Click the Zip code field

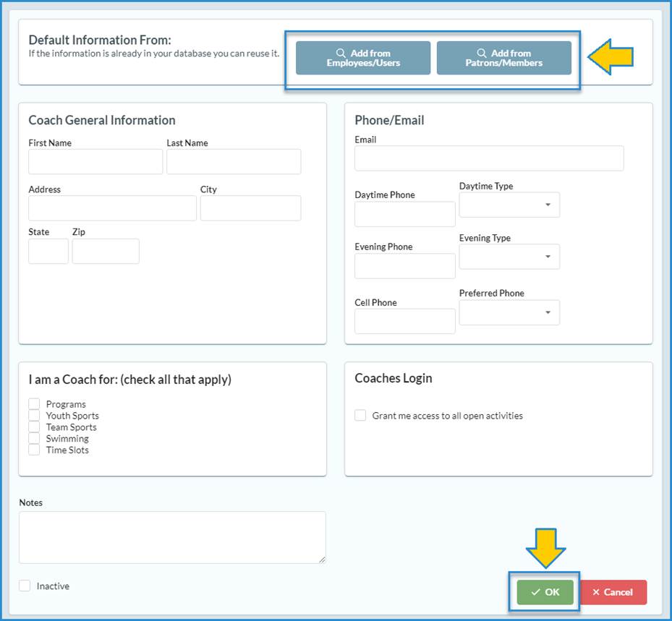click(x=106, y=251)
